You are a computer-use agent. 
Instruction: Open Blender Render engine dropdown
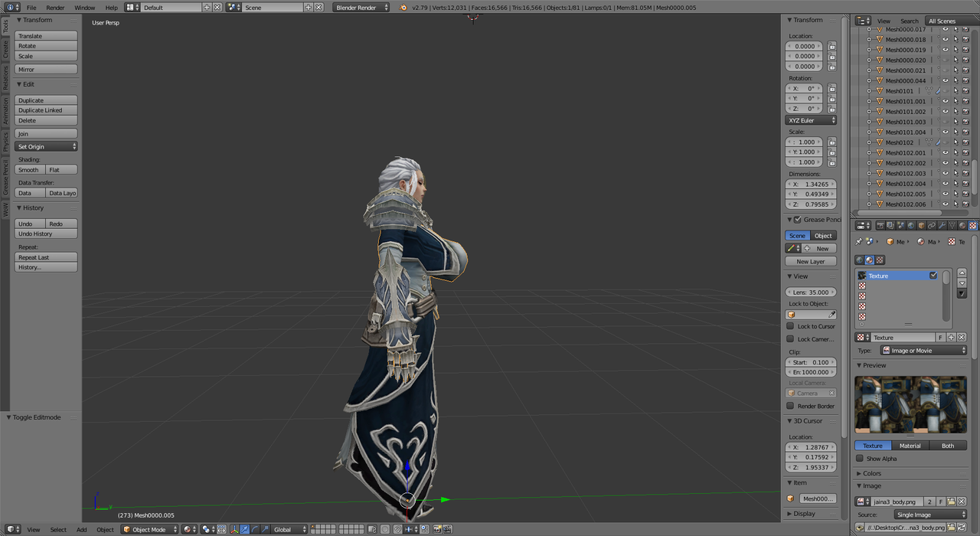(x=361, y=7)
